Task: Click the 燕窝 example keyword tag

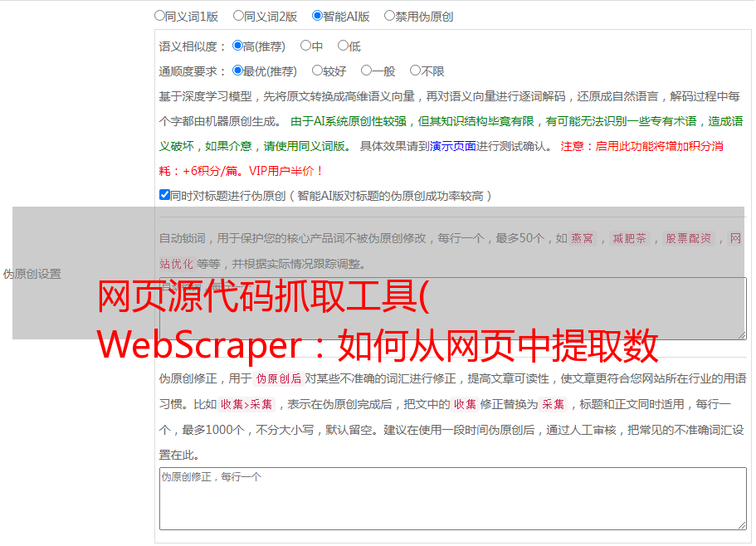Action: [582, 238]
